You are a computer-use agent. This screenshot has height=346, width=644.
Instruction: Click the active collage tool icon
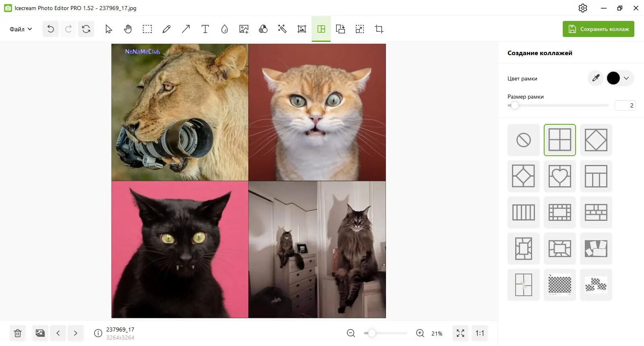click(x=321, y=29)
